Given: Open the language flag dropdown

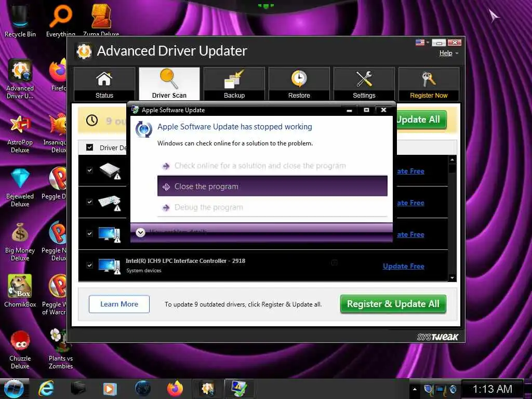Looking at the screenshot, I should [x=422, y=43].
